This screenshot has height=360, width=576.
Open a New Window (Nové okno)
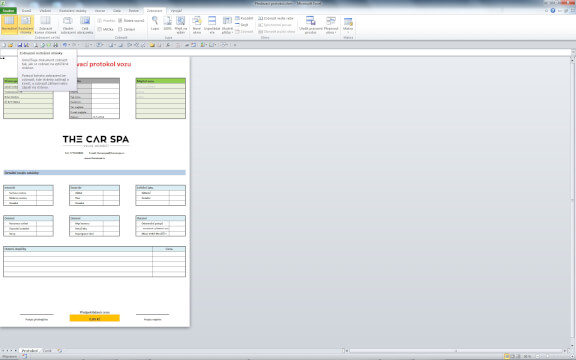197,25
